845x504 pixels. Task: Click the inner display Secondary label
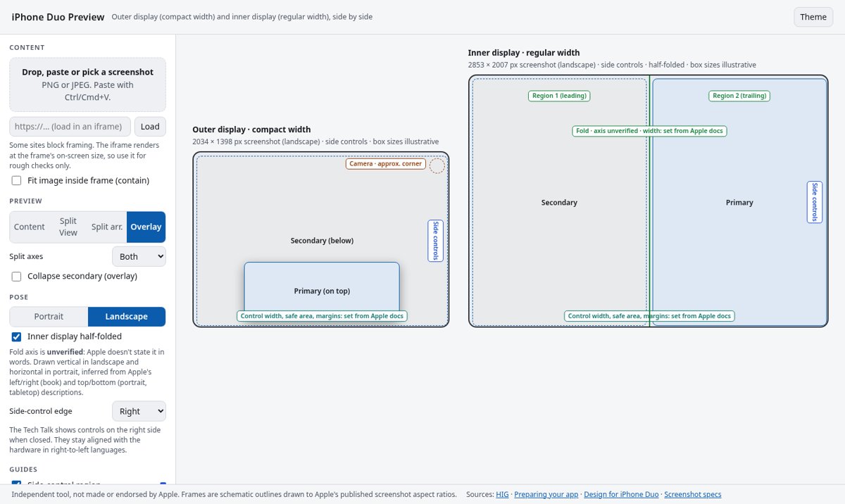(559, 203)
